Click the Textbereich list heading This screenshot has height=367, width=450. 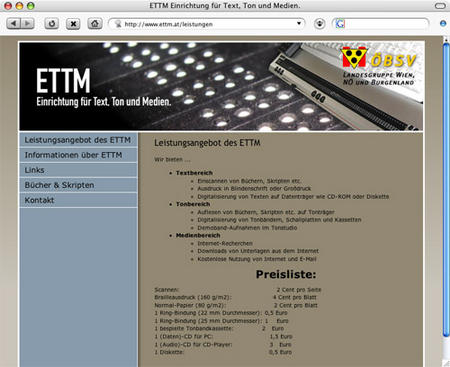194,173
